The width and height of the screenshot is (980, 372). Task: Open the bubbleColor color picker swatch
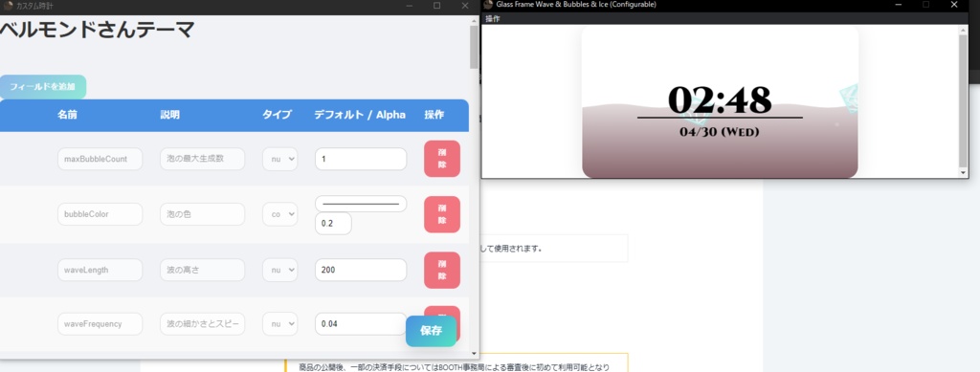point(361,204)
